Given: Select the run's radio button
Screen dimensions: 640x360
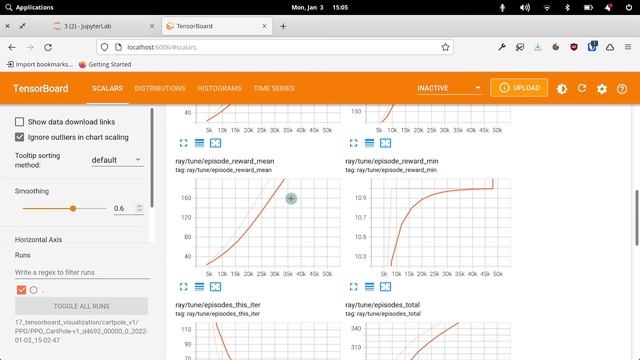Looking at the screenshot, I should tap(33, 290).
